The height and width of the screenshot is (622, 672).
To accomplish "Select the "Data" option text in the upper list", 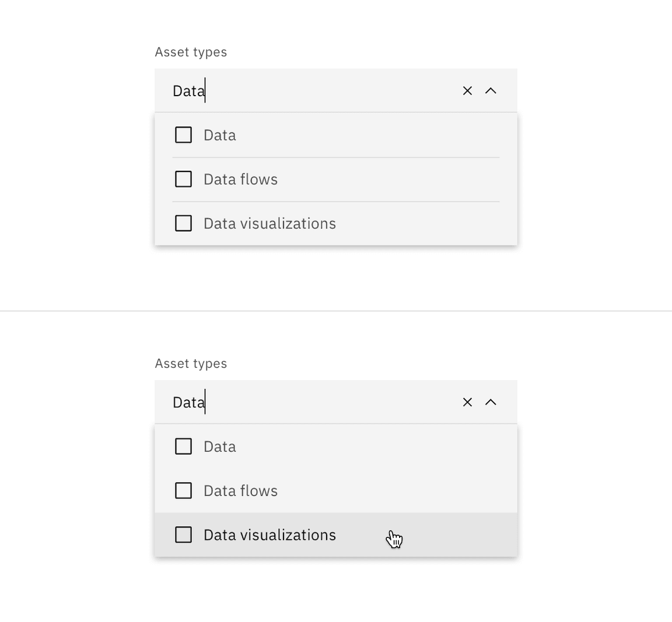I will 220,135.
